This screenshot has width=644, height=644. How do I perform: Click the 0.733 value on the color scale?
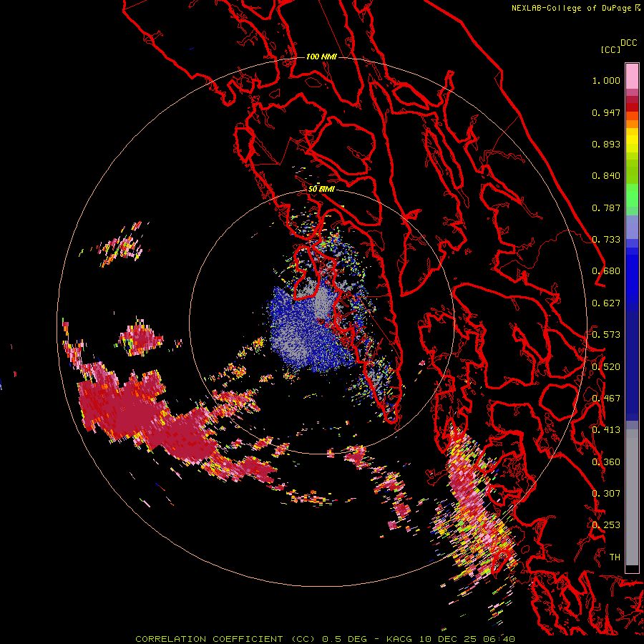coord(606,240)
